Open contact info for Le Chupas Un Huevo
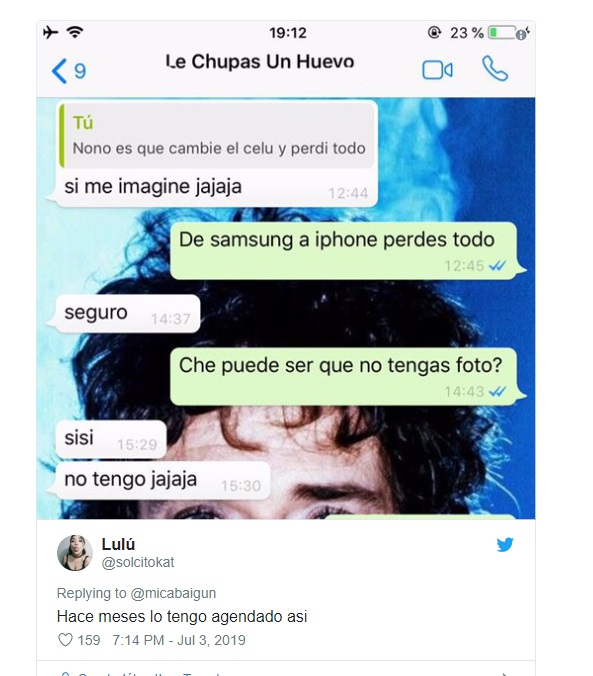 pyautogui.click(x=260, y=62)
